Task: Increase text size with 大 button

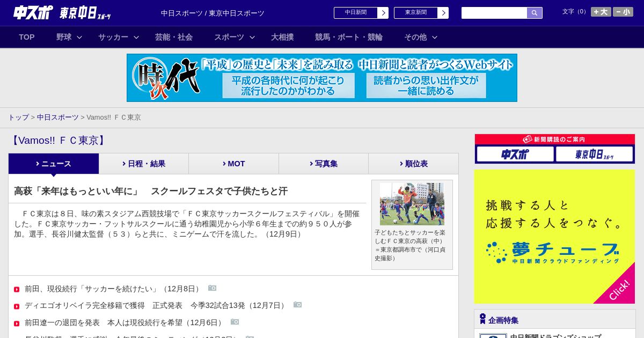Action: [601, 12]
